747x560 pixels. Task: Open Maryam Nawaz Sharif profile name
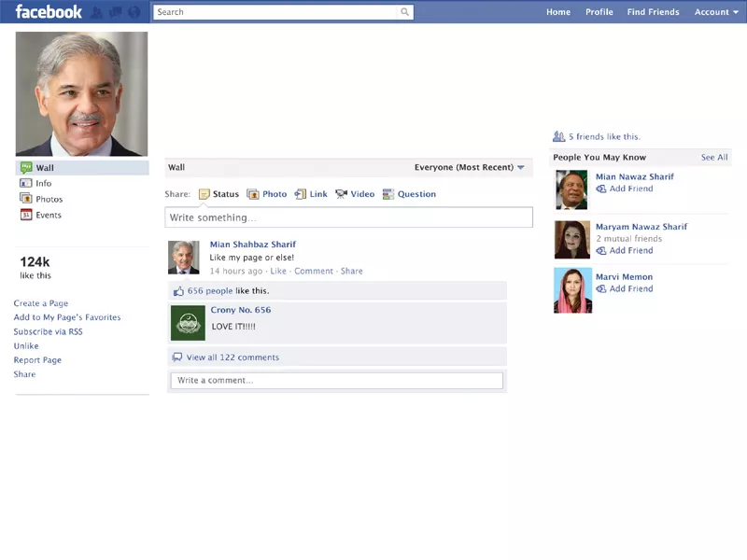pos(641,227)
